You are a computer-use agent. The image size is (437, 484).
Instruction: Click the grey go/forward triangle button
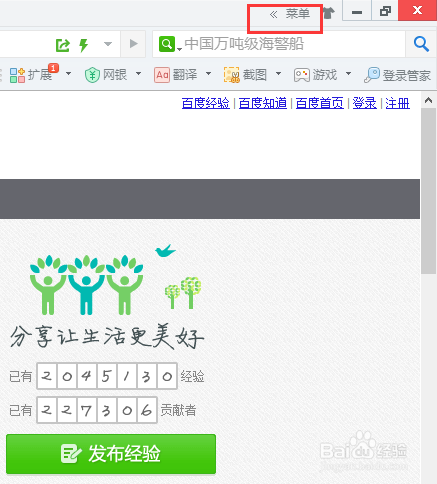pos(133,44)
